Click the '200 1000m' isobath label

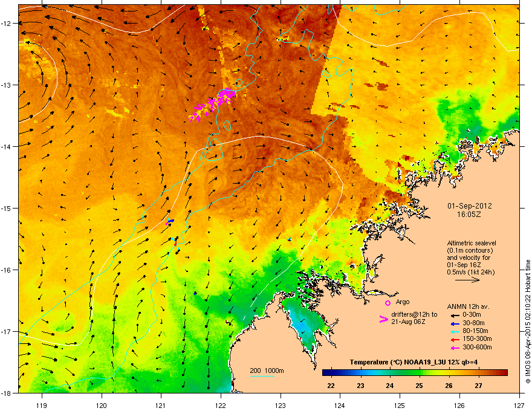point(267,371)
